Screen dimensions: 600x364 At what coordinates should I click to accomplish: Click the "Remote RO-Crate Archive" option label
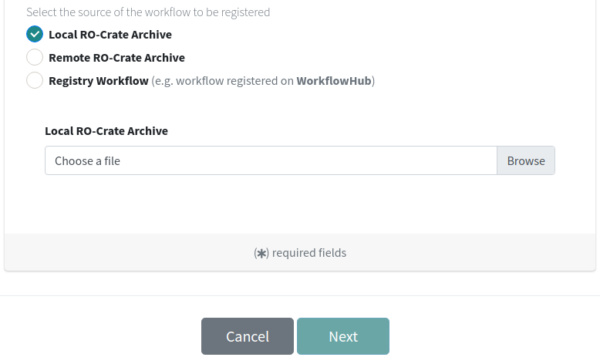coord(116,58)
